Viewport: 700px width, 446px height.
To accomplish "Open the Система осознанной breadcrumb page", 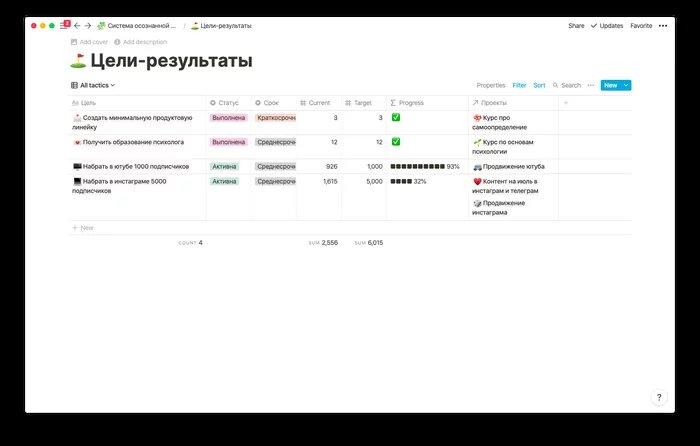I will tap(137, 26).
